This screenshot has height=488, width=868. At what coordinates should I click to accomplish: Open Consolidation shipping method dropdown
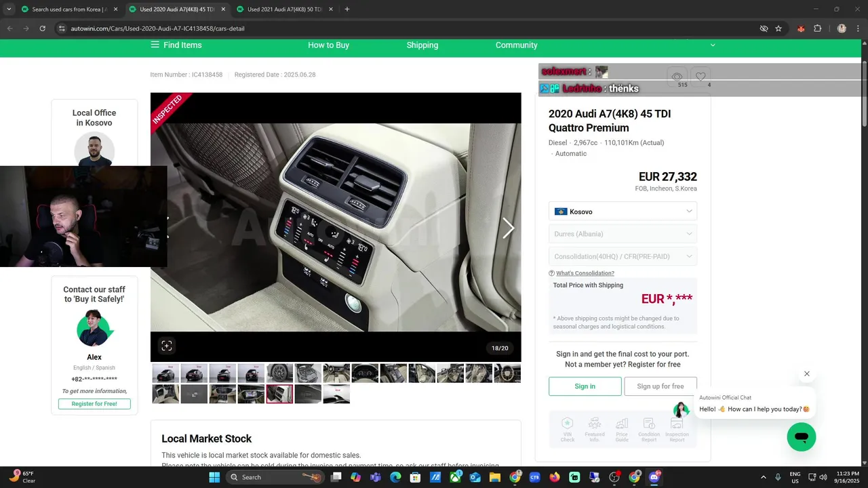pos(623,256)
